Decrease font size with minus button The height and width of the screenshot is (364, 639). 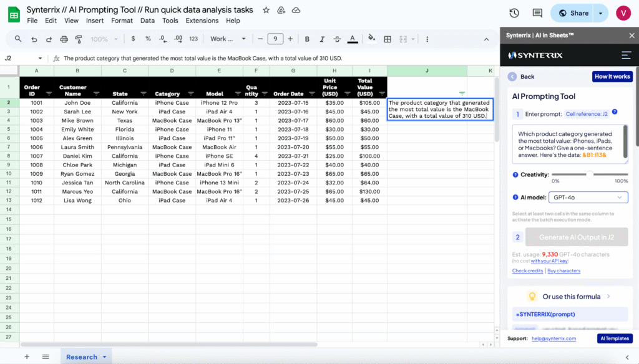tap(260, 39)
